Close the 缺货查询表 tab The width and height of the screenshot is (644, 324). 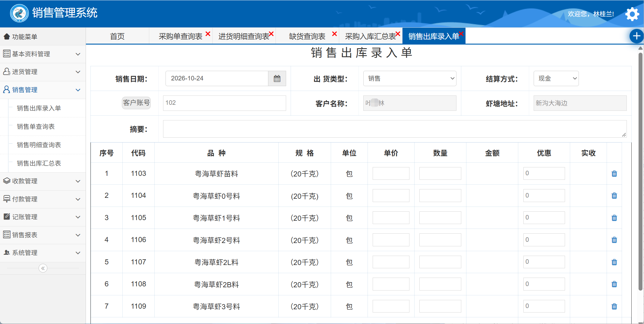[x=334, y=34]
